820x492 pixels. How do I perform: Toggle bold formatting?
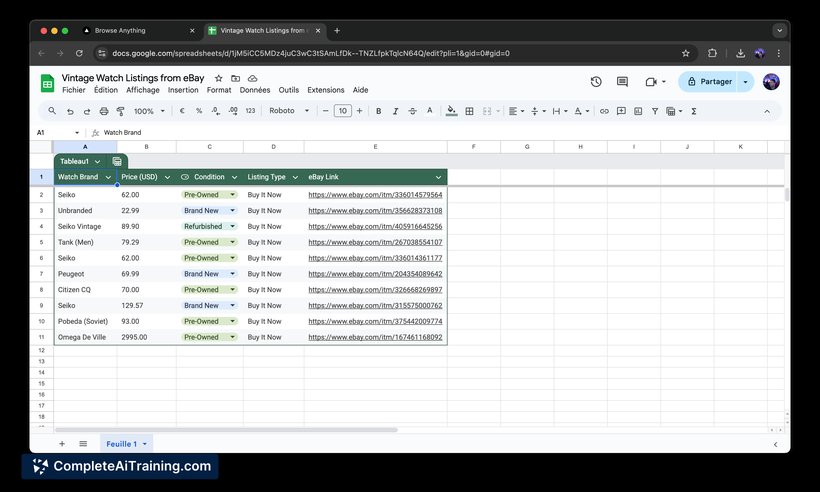(x=379, y=111)
